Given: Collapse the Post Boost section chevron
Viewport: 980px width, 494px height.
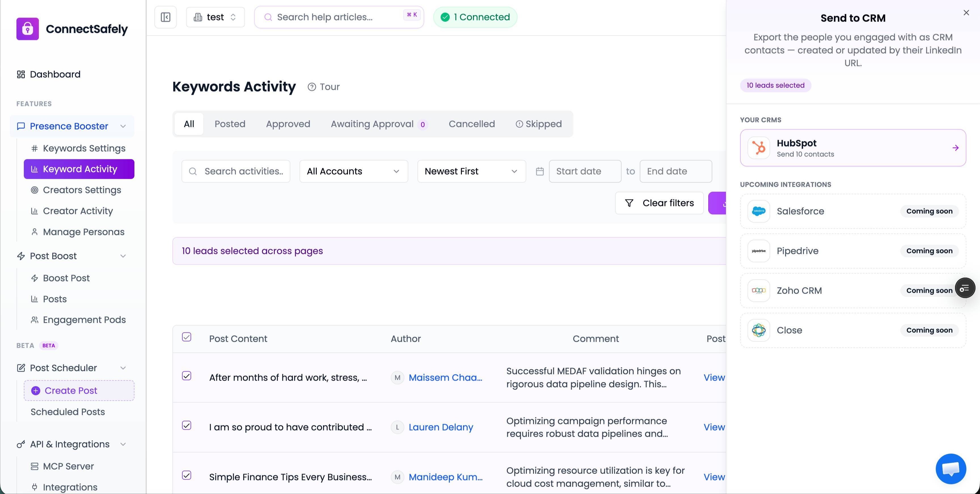Looking at the screenshot, I should coord(123,256).
